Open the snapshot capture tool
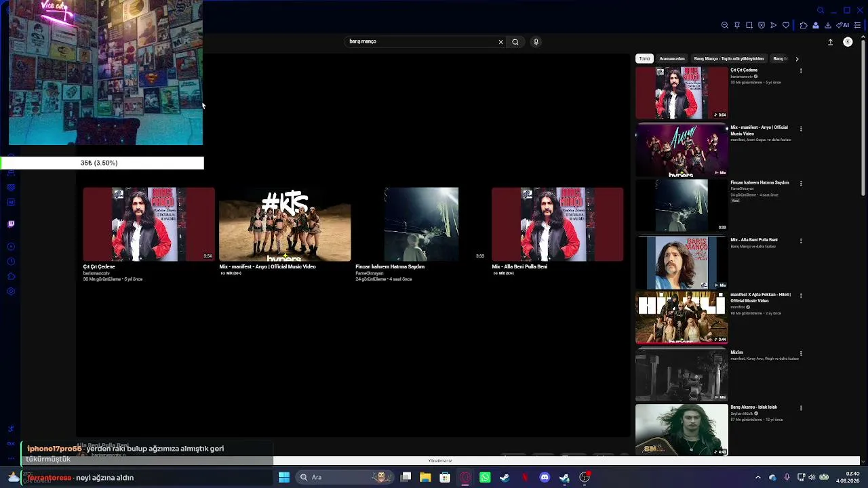Image resolution: width=868 pixels, height=488 pixels. tap(749, 25)
